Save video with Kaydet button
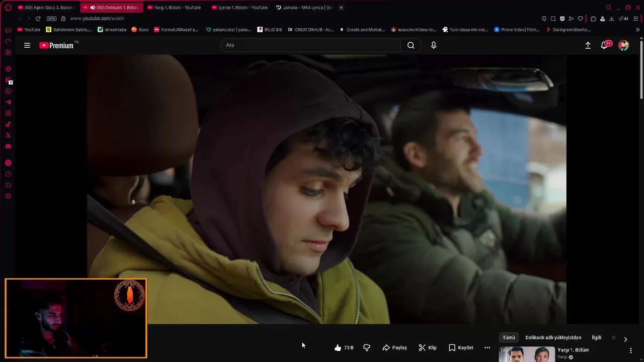The width and height of the screenshot is (644, 362). point(461,347)
